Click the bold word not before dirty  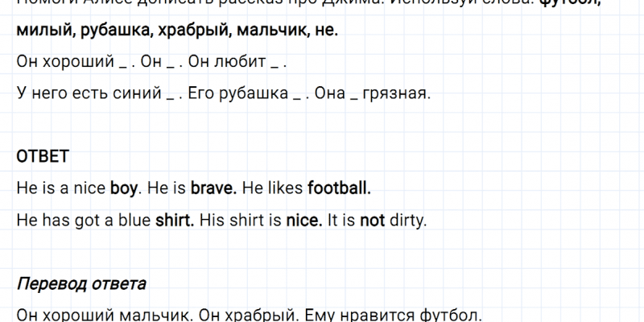tap(374, 220)
